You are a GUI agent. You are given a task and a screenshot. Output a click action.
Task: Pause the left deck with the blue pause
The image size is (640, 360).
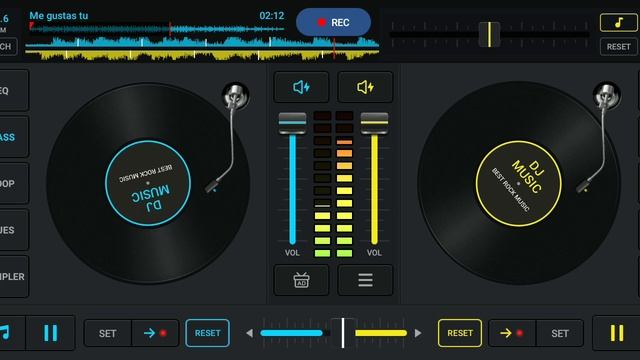click(x=51, y=333)
